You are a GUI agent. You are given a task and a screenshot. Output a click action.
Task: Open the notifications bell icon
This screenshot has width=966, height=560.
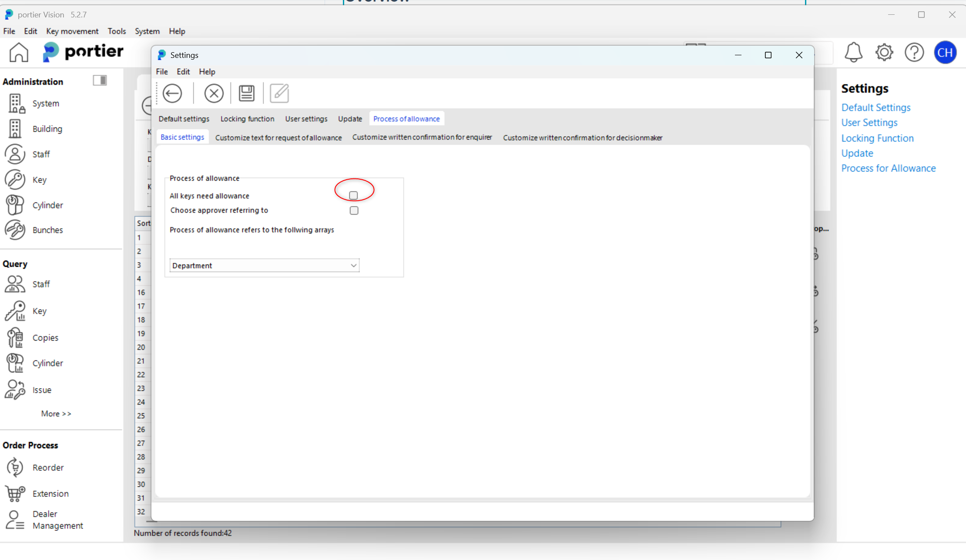[853, 53]
